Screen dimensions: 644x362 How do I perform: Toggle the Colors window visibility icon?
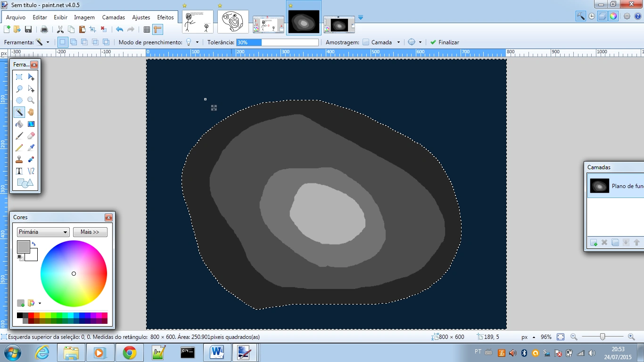pos(613,16)
